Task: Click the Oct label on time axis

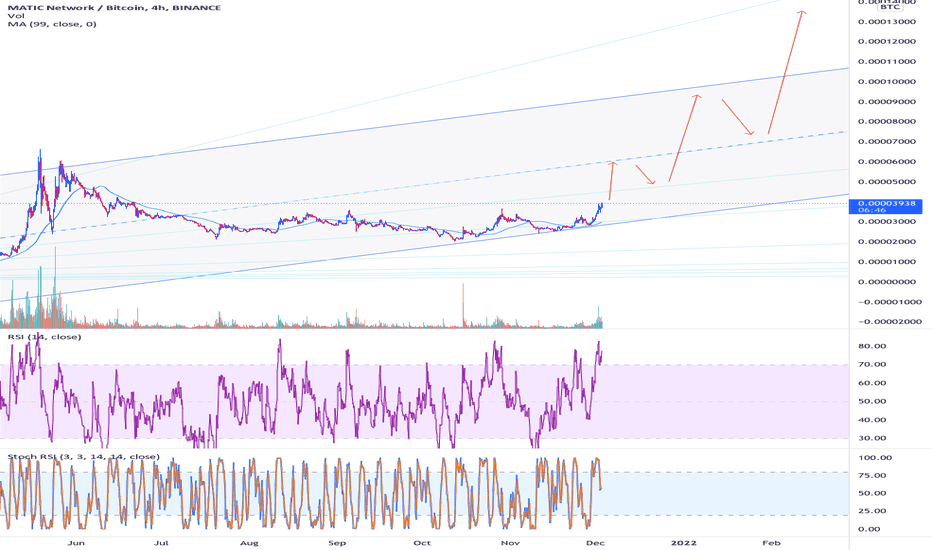Action: [422, 543]
